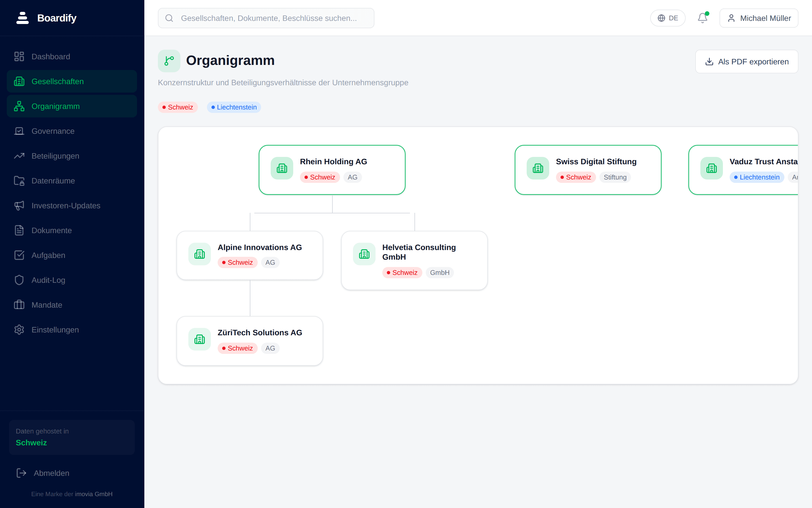Open Beteiligungen menu entry
This screenshot has height=508, width=812.
click(x=72, y=156)
